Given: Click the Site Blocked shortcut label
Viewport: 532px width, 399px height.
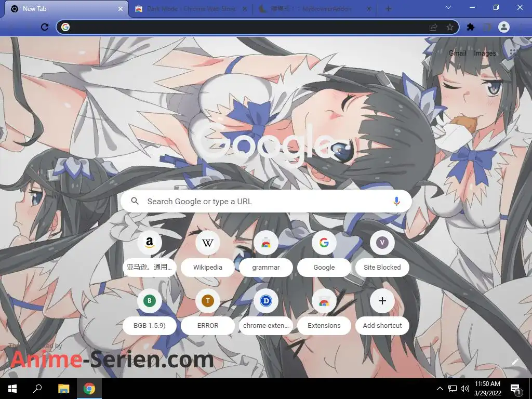Looking at the screenshot, I should pos(382,268).
